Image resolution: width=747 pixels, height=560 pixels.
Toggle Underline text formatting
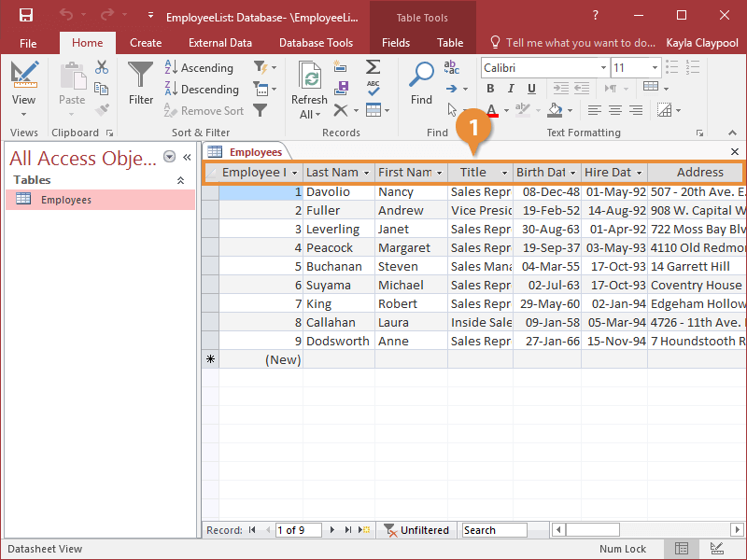[x=532, y=89]
